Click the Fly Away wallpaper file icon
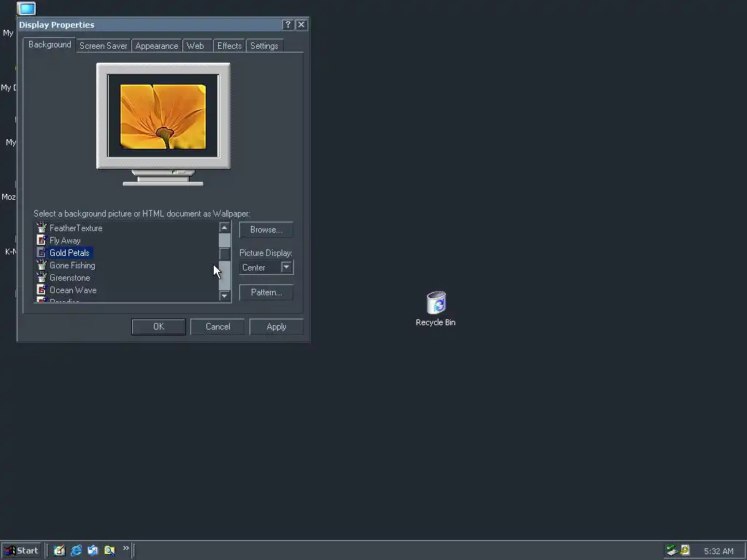Screen dimensions: 747x560 click(x=42, y=240)
